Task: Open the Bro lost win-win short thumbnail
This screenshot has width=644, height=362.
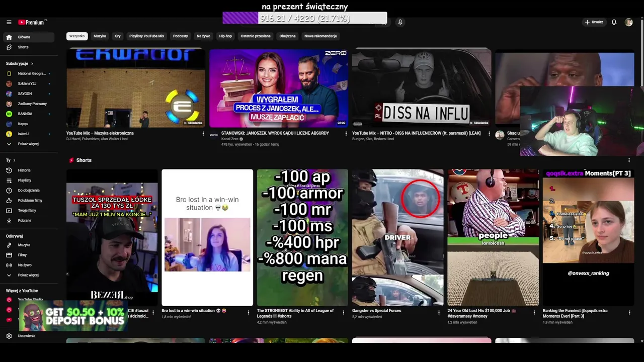Action: (207, 237)
